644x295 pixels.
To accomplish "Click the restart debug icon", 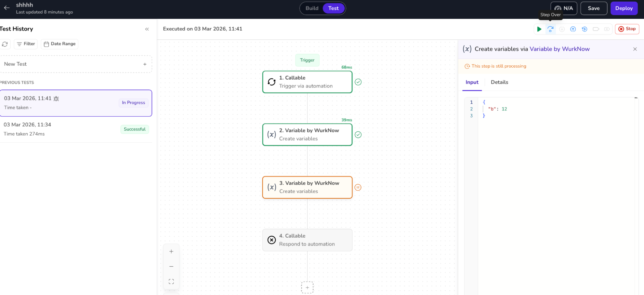I will click(x=584, y=29).
